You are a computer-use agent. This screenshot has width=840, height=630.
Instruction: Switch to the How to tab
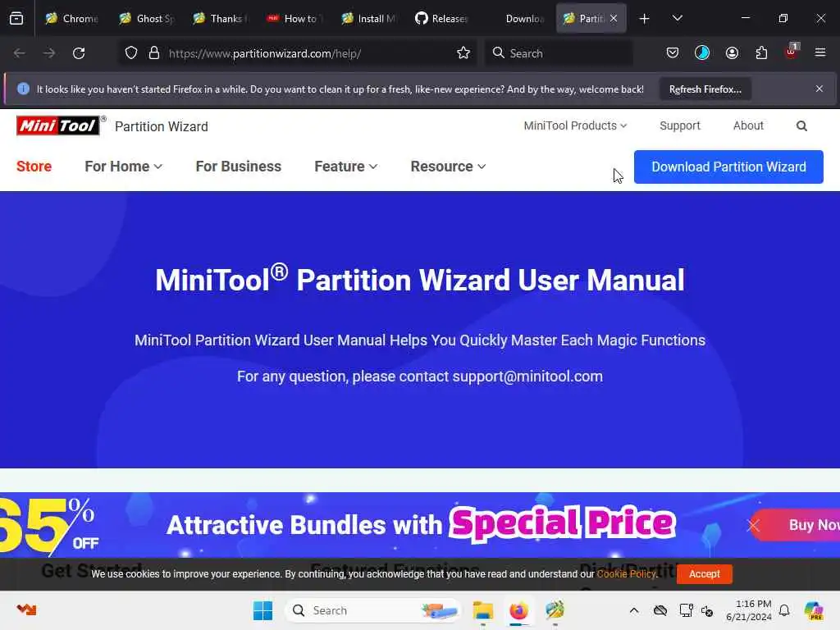tap(294, 18)
